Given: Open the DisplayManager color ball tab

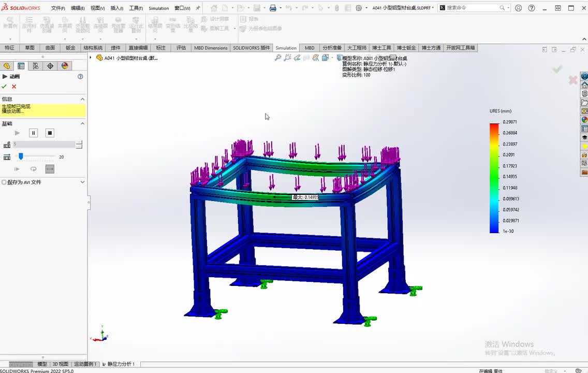Looking at the screenshot, I should pos(65,66).
